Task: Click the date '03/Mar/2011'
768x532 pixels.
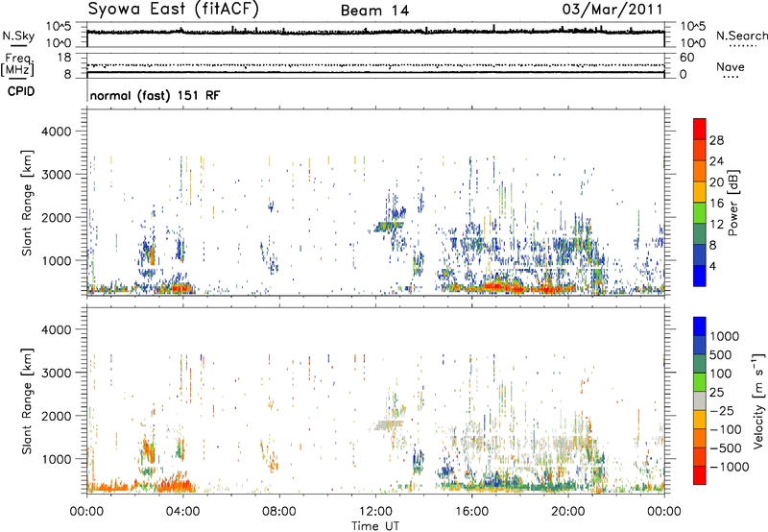Action: [x=612, y=9]
